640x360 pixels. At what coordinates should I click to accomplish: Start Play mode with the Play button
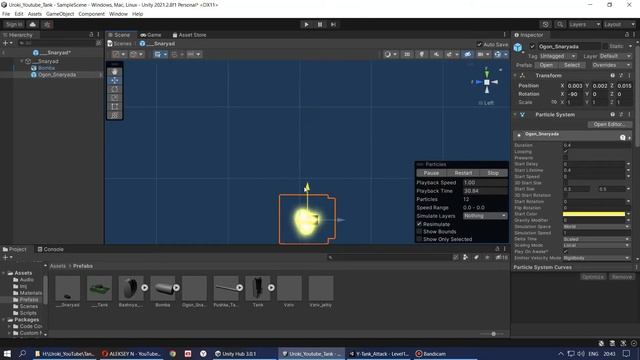tap(306, 24)
